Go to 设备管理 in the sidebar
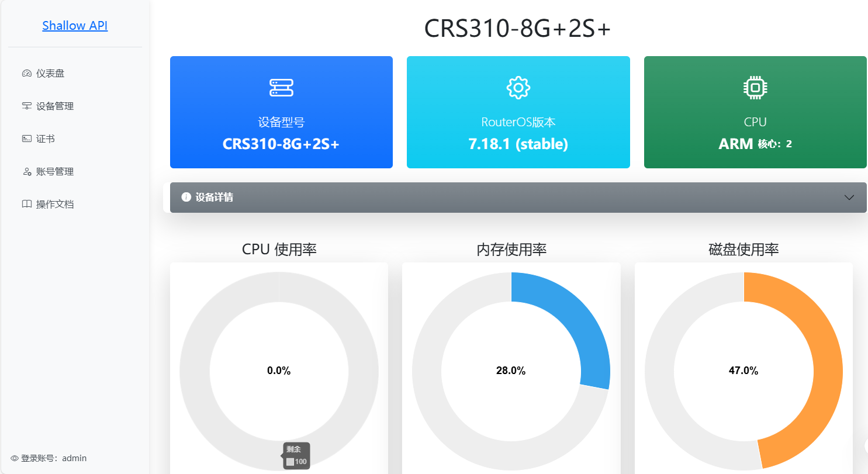Image resolution: width=868 pixels, height=474 pixels. point(55,106)
